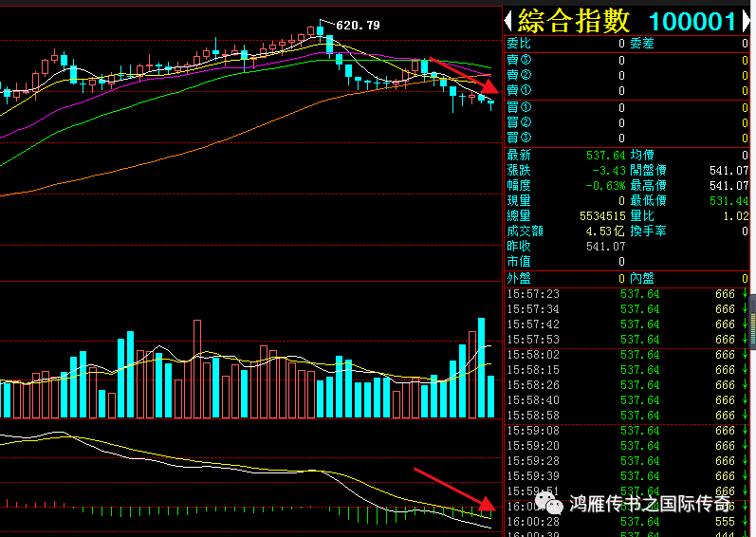The height and width of the screenshot is (537, 756).
Task: Click the 均價 label
Action: pyautogui.click(x=642, y=156)
